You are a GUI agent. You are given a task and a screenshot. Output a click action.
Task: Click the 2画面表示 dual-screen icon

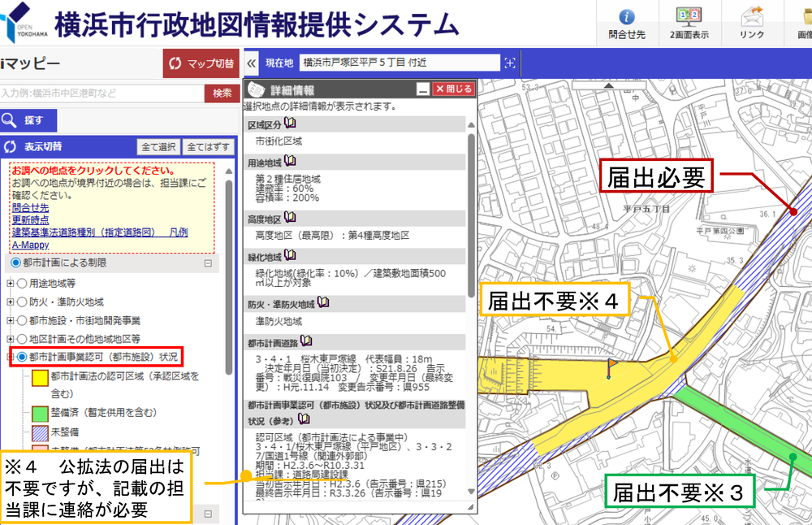click(689, 18)
